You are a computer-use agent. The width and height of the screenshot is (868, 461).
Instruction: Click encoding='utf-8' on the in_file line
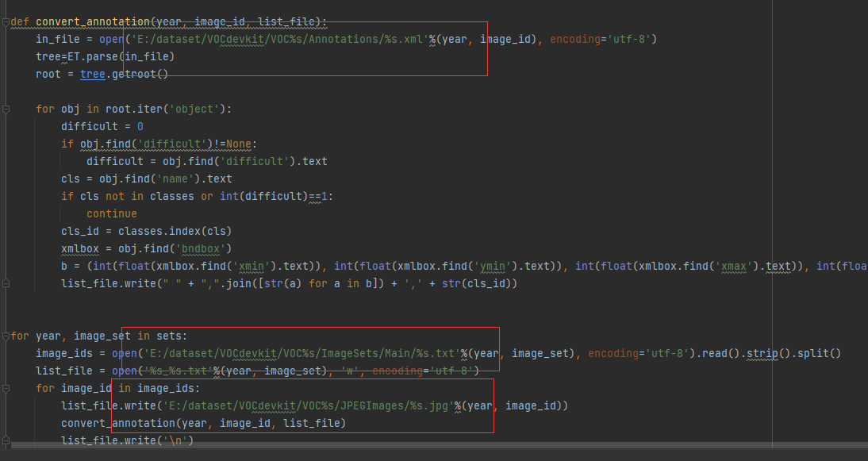[601, 40]
